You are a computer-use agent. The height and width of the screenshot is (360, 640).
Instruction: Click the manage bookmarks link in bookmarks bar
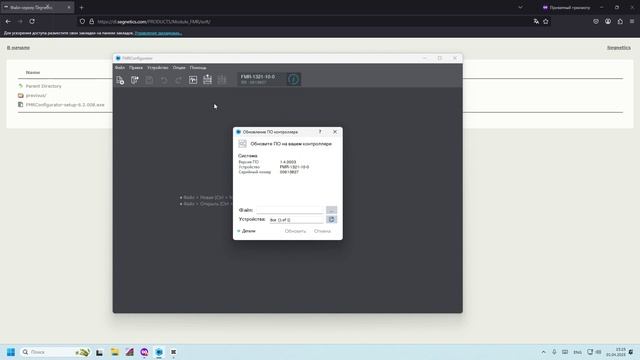point(158,33)
